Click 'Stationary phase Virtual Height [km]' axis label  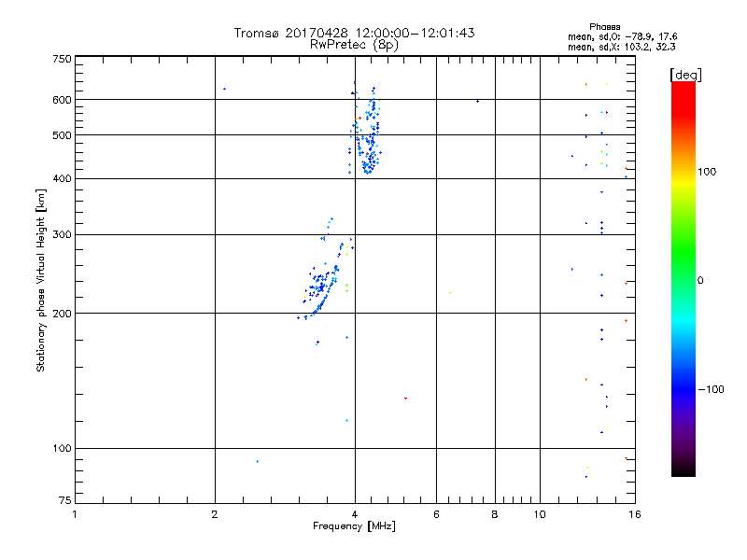pyautogui.click(x=40, y=281)
